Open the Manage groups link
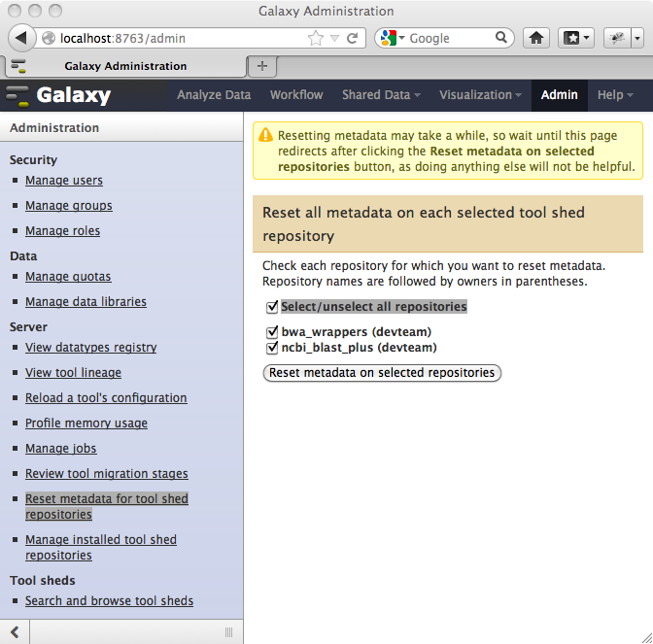This screenshot has height=644, width=653. 69,206
